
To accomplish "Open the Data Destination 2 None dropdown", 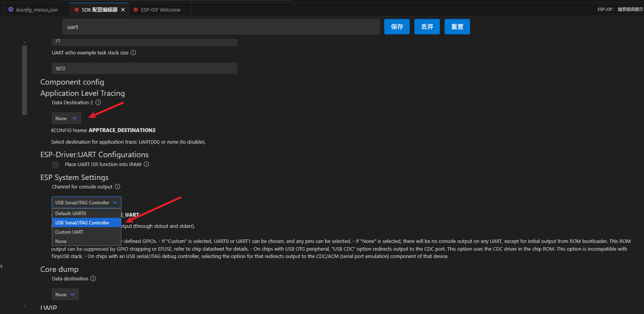I will (66, 118).
